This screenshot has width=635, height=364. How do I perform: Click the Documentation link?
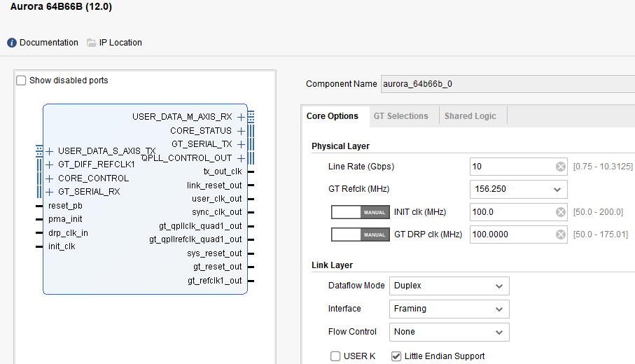[49, 43]
